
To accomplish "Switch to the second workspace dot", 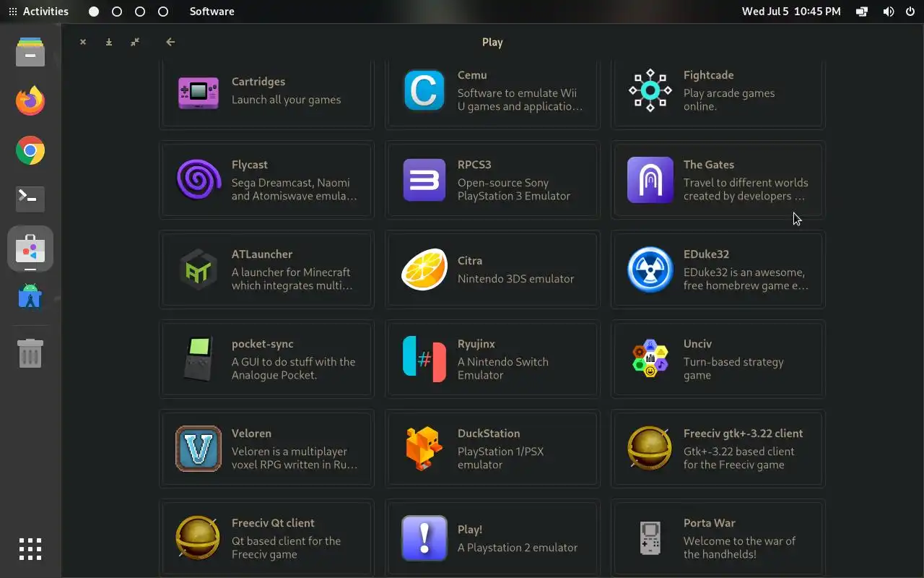I will point(117,12).
